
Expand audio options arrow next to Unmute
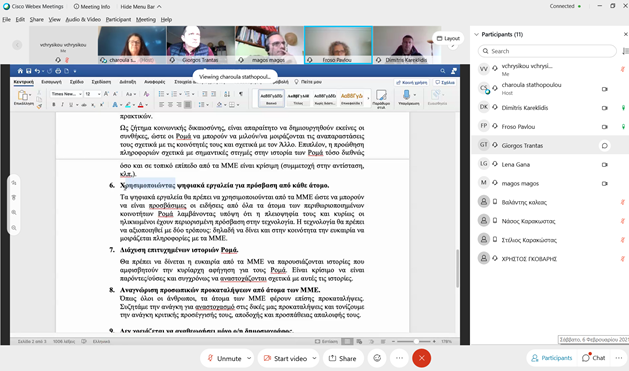click(x=249, y=358)
